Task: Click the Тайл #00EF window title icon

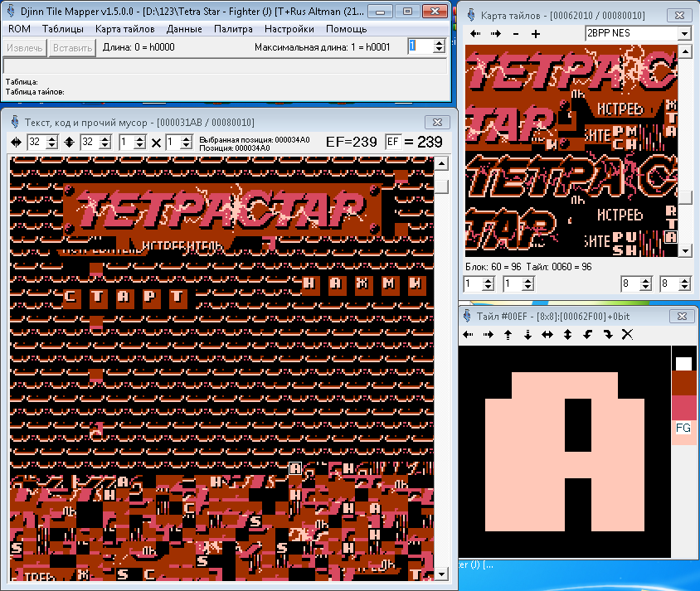Action: pyautogui.click(x=467, y=317)
